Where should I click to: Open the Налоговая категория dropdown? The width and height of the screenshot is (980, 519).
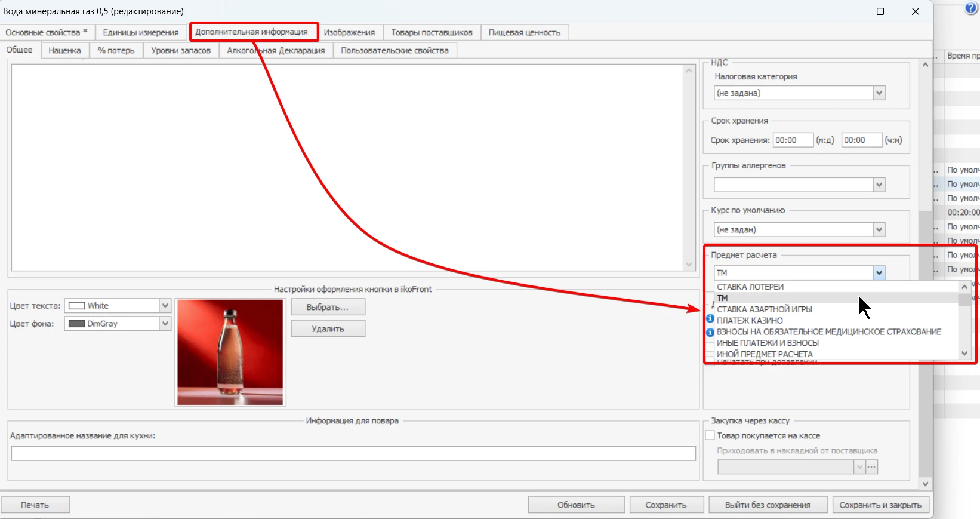click(879, 93)
